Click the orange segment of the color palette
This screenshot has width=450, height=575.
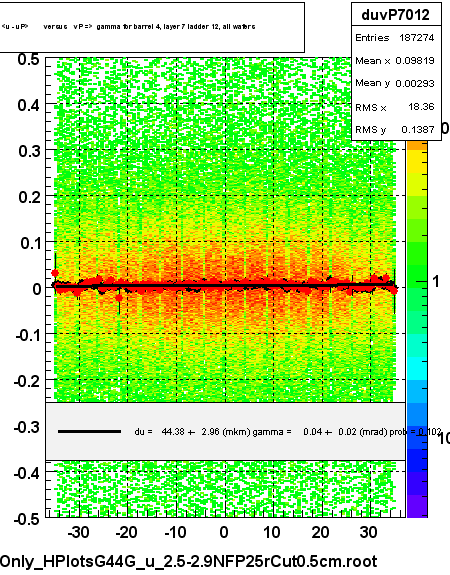coord(417,146)
